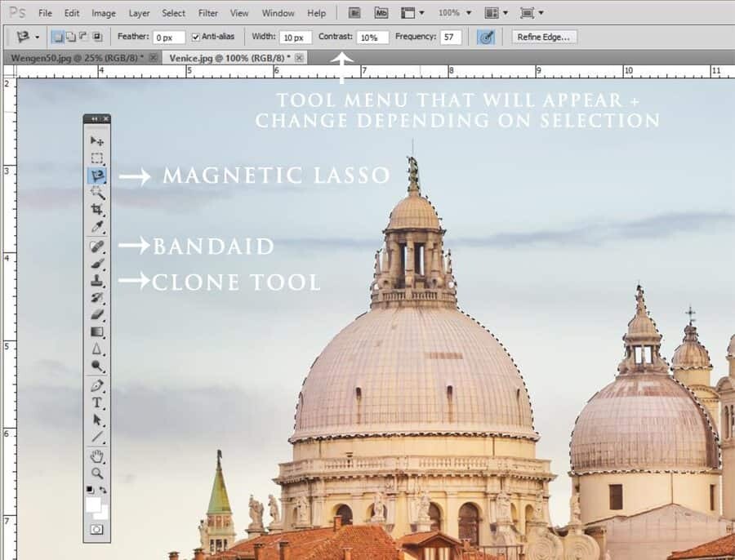Select the Crop tool
Screen dimensions: 735x560
coord(97,210)
